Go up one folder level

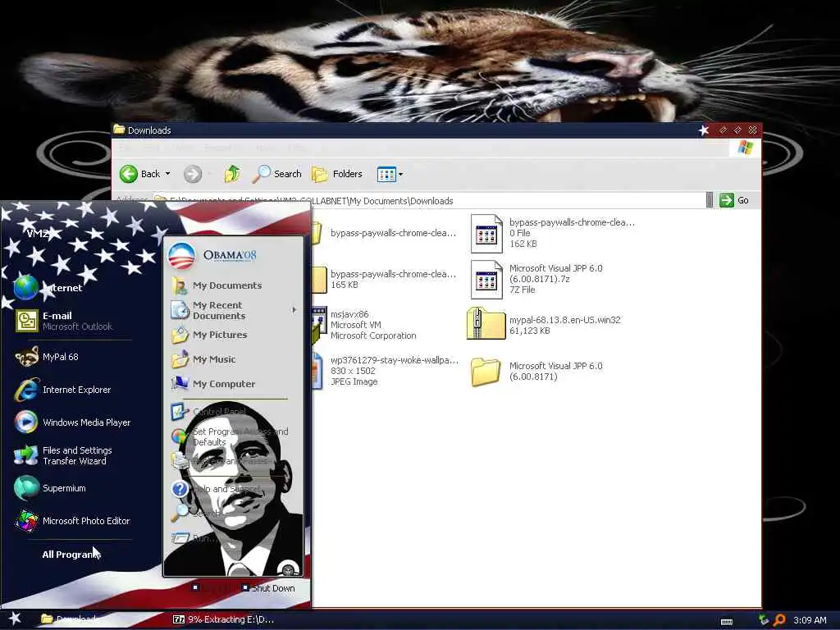[232, 174]
